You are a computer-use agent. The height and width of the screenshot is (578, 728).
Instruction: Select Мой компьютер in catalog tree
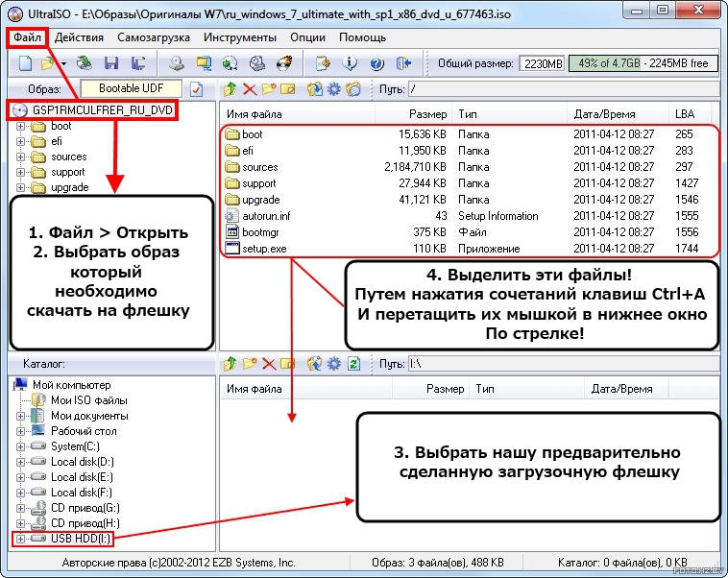tap(71, 385)
